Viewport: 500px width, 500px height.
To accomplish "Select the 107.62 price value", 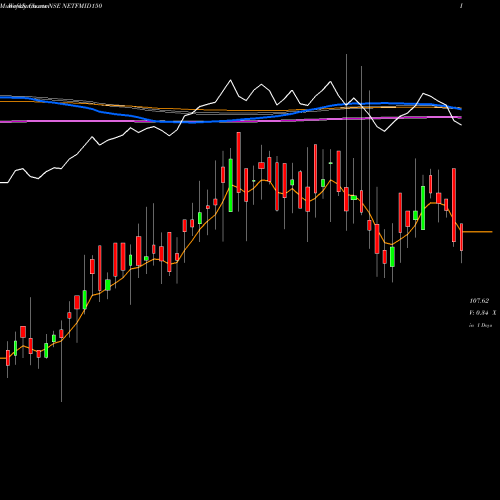I will click(x=479, y=301).
